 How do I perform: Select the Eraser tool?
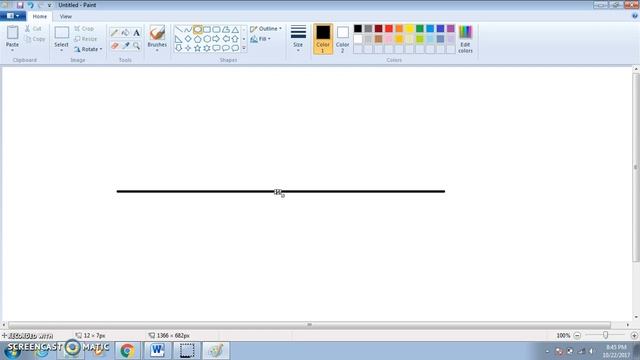point(114,46)
